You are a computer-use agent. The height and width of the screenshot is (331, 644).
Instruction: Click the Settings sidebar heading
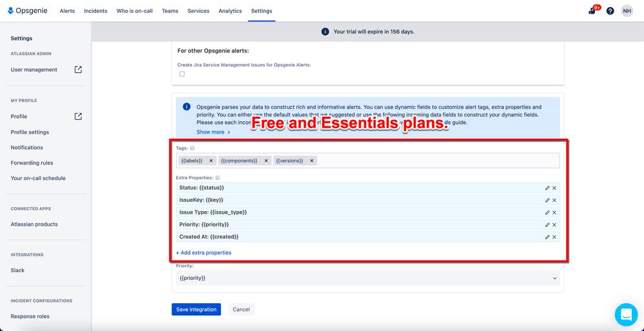point(21,38)
